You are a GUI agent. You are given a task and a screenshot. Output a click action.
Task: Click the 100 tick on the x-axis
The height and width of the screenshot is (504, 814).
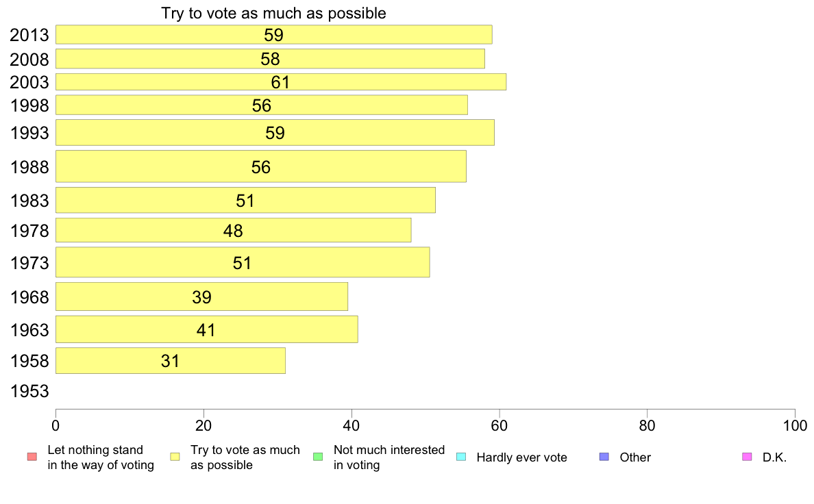pyautogui.click(x=795, y=426)
